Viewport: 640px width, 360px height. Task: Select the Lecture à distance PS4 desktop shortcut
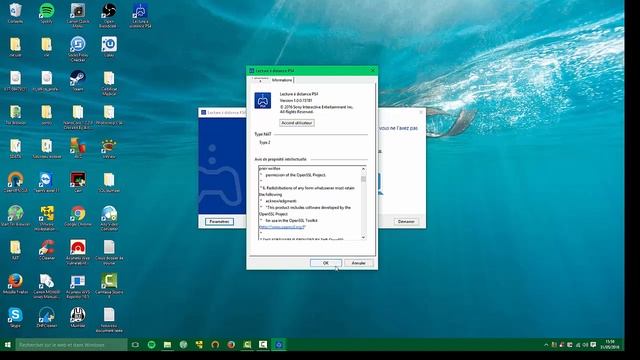[140, 16]
